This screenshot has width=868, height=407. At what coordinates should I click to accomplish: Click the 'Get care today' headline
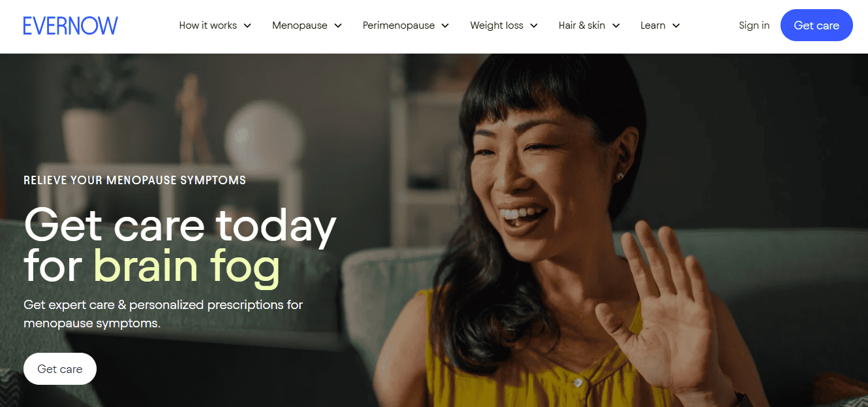180,225
